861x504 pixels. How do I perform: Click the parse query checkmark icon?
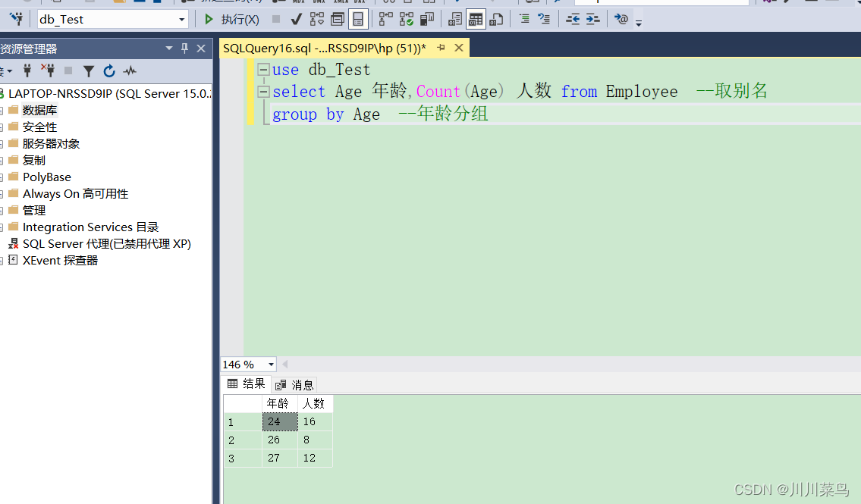pos(296,20)
